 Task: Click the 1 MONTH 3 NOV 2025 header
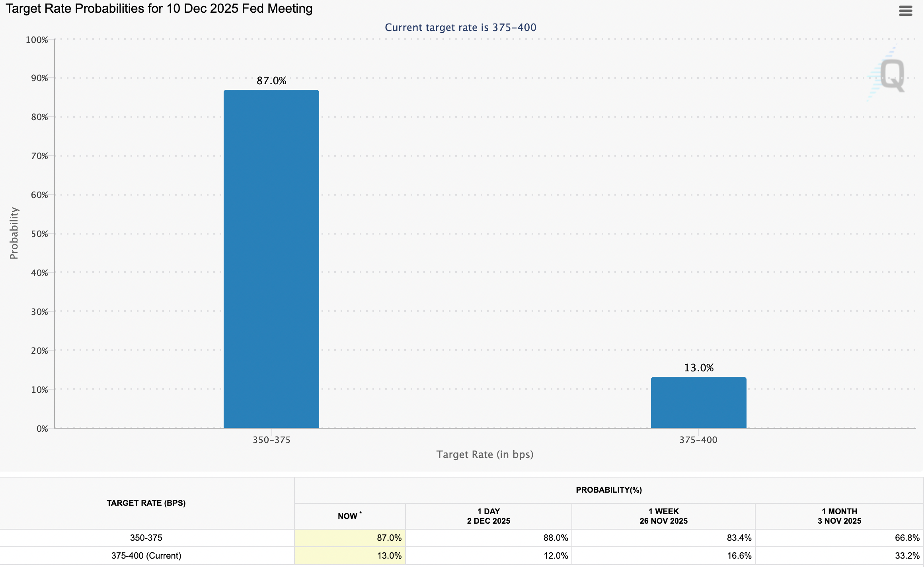pyautogui.click(x=839, y=516)
